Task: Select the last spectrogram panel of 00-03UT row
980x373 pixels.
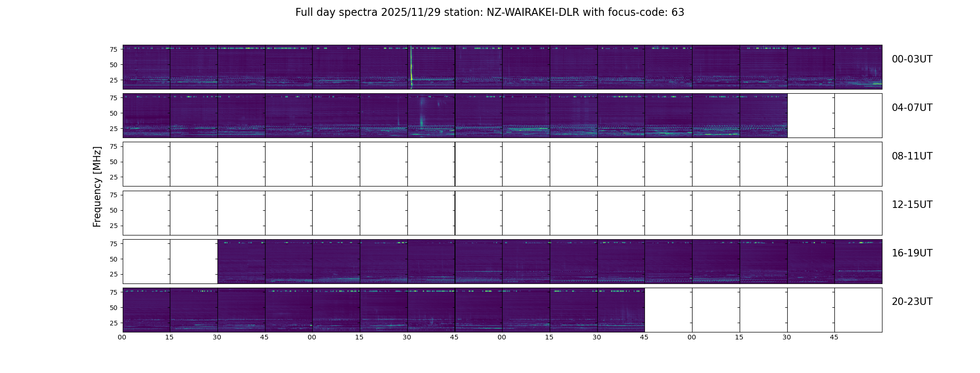Action: pos(858,67)
